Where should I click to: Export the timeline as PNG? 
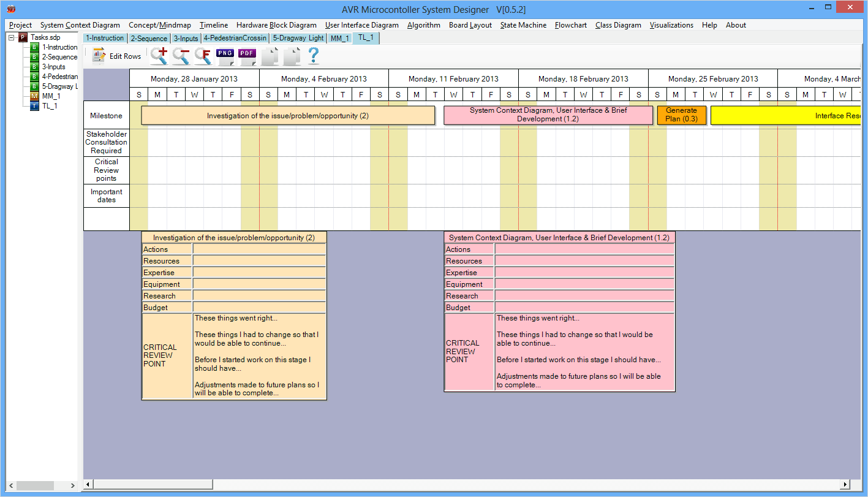(225, 56)
